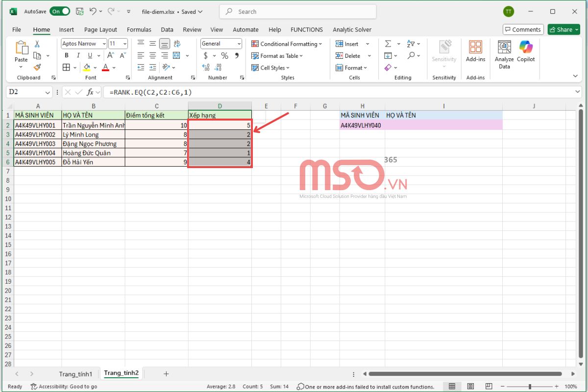Switch to the Page Layout tab
The width and height of the screenshot is (588, 392).
(x=100, y=29)
